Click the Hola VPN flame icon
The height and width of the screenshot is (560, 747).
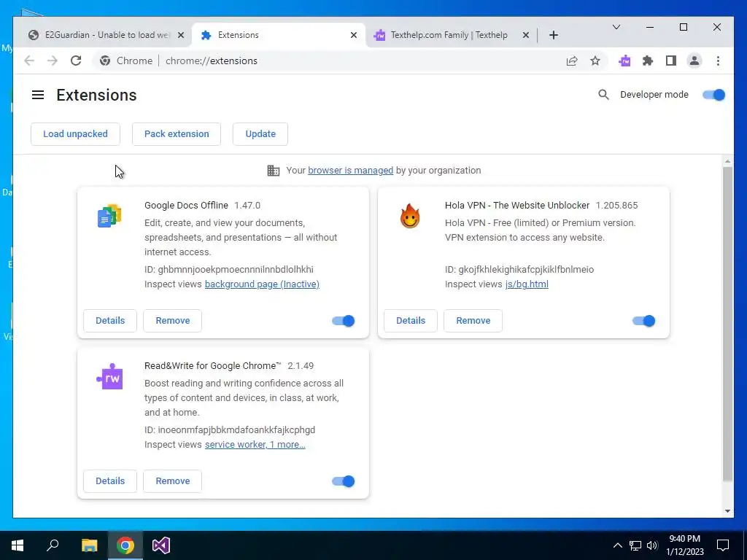point(410,216)
